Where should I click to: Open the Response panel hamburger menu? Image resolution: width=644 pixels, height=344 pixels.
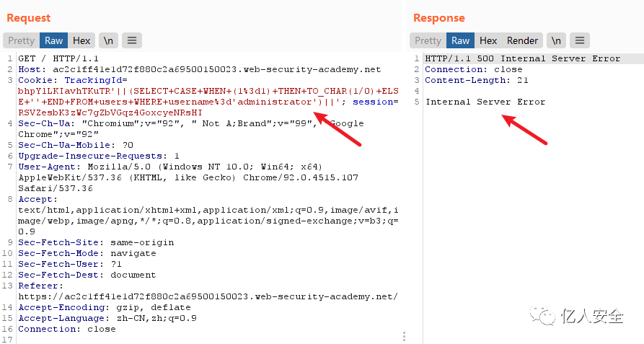(580, 40)
